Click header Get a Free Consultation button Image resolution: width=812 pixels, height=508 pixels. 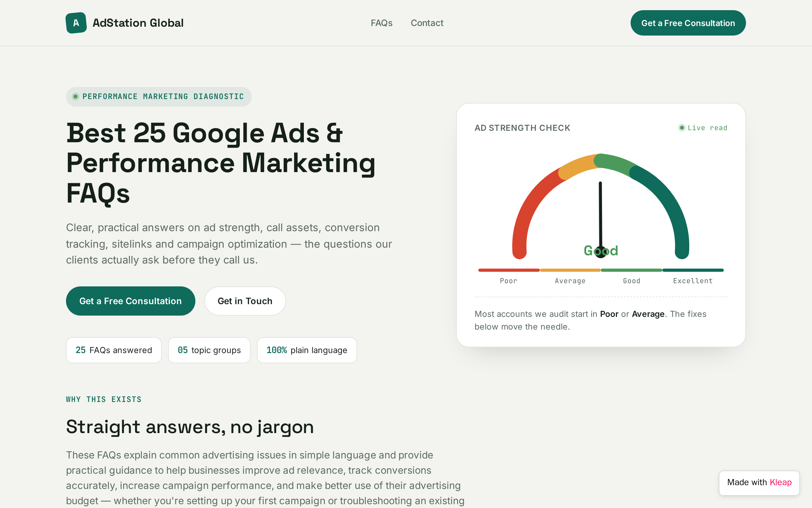pyautogui.click(x=688, y=23)
